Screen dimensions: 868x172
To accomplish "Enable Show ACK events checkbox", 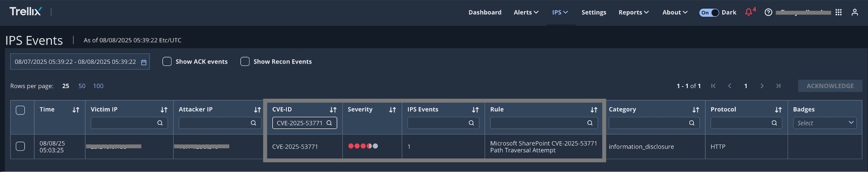I will point(167,61).
